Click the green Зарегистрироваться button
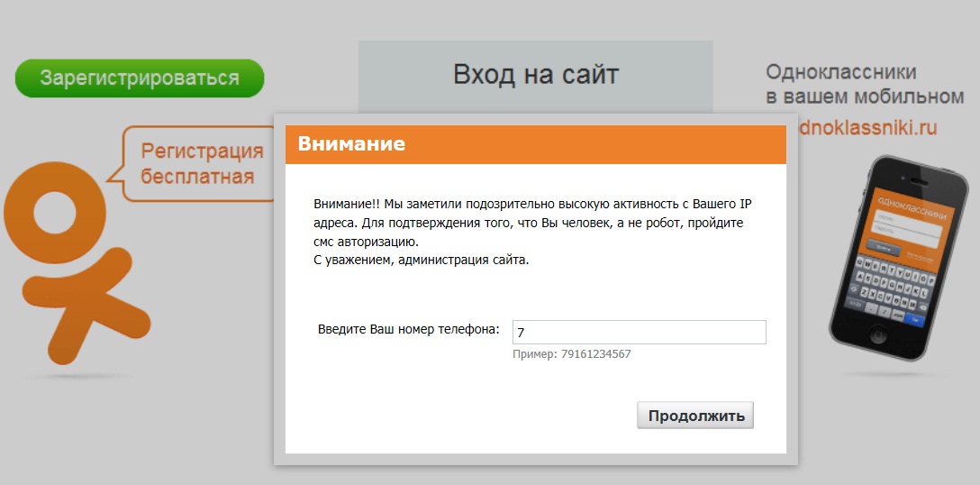The width and height of the screenshot is (980, 485). pos(140,78)
